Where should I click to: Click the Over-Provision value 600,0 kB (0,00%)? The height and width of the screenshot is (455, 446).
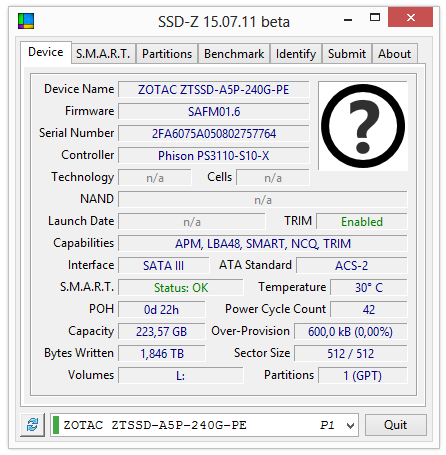pyautogui.click(x=351, y=332)
